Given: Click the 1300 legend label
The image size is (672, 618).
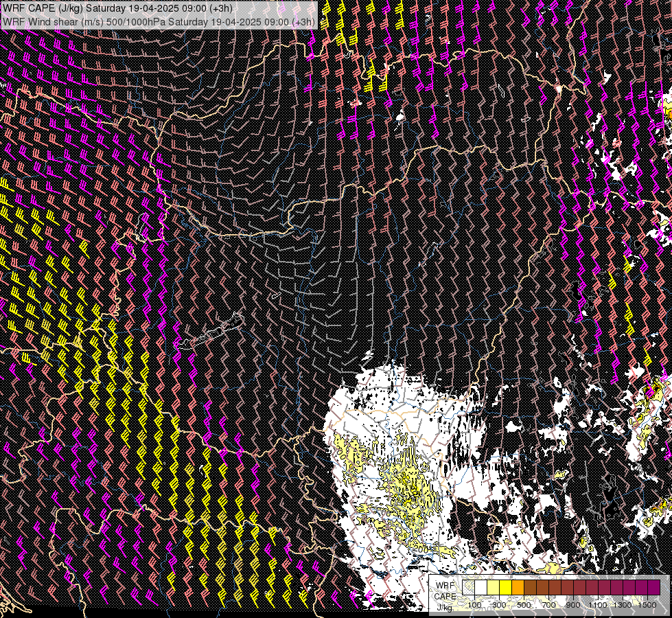Looking at the screenshot, I should point(623,605).
